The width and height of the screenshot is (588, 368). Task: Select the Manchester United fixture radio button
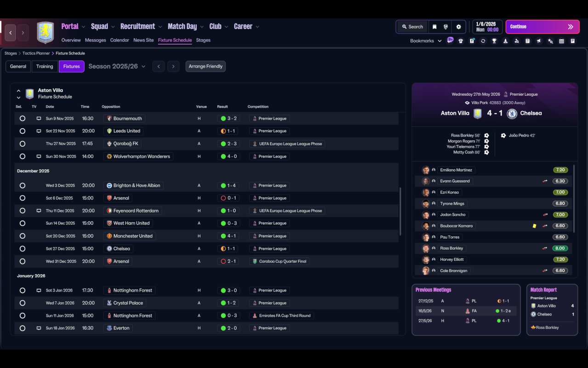pyautogui.click(x=22, y=236)
